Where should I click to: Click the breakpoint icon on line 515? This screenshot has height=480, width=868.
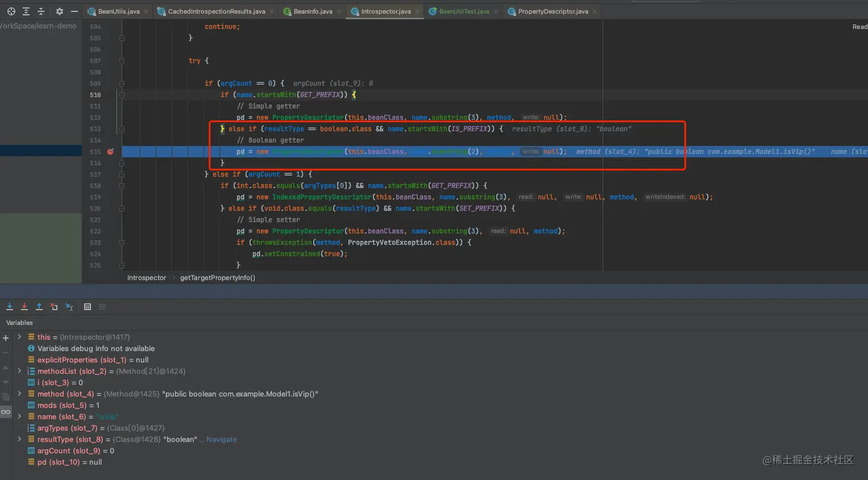(x=111, y=152)
